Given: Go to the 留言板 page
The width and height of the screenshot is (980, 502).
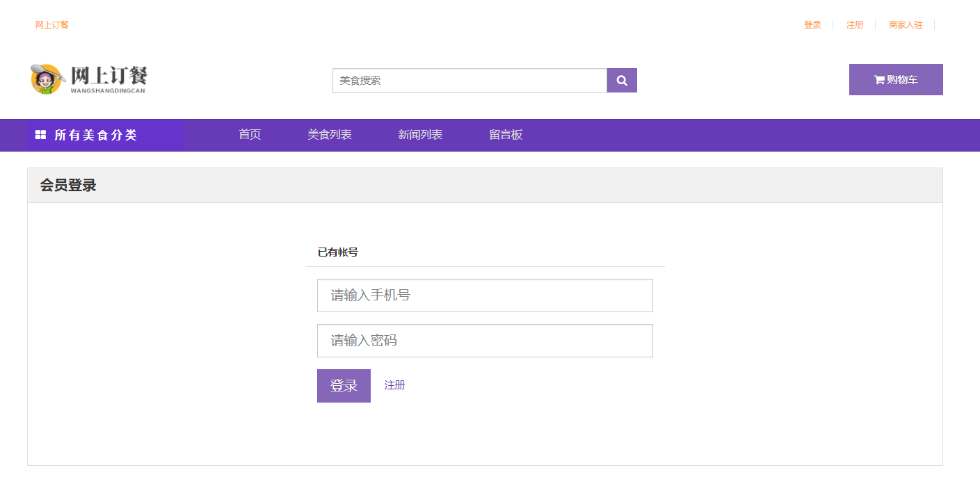Looking at the screenshot, I should (x=505, y=135).
